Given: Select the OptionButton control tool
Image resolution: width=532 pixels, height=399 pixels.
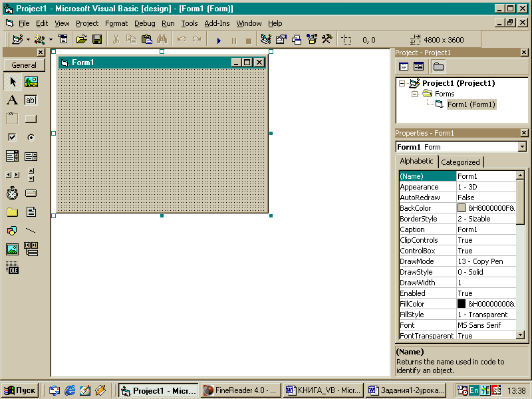Looking at the screenshot, I should pos(31,138).
